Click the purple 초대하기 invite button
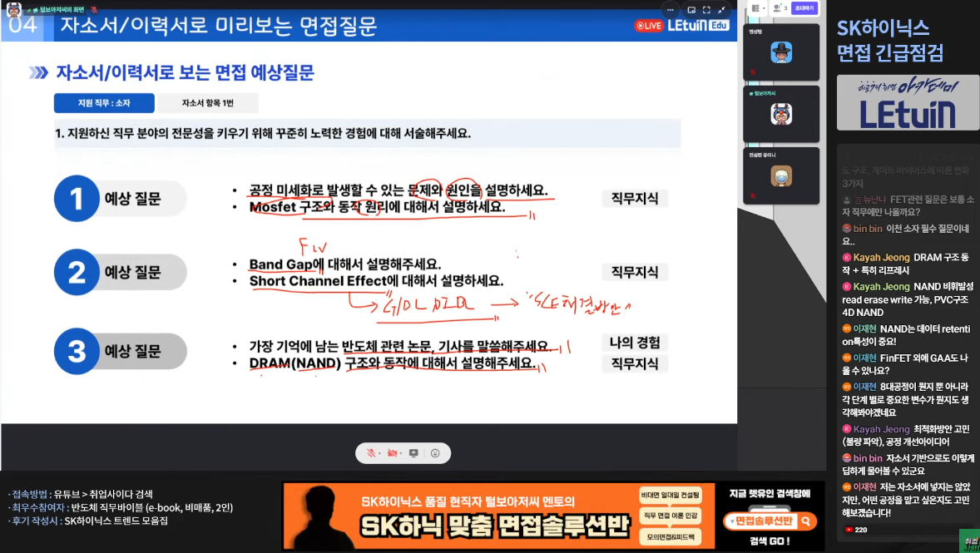This screenshot has height=553, width=980. [804, 8]
